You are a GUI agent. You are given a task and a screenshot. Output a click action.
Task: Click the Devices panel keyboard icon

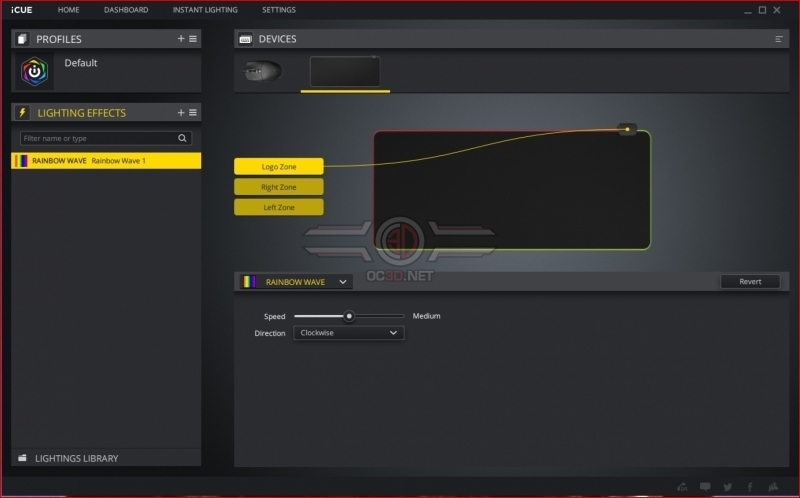[x=245, y=39]
